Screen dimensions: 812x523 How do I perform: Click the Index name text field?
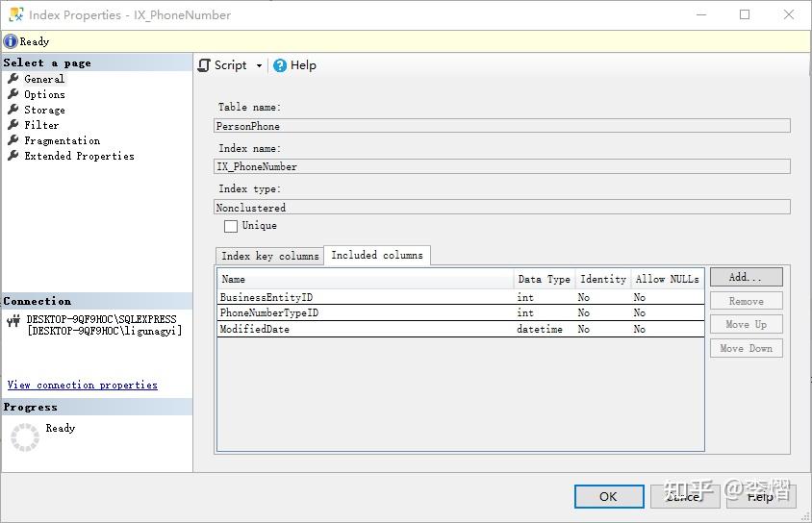click(x=501, y=166)
